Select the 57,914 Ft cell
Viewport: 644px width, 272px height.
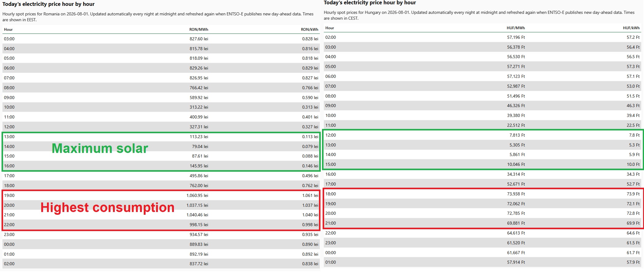tap(516, 262)
